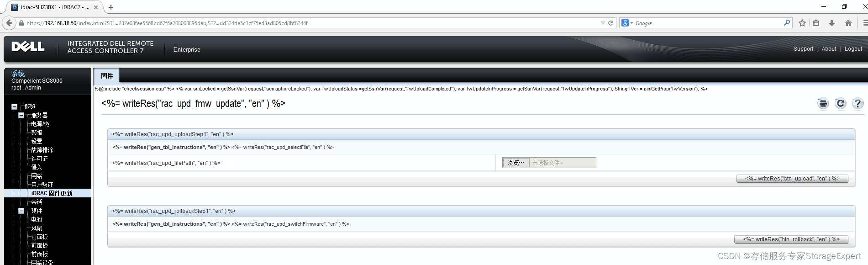Viewport: 868px width, 265px height.
Task: Click the 浏览 browse file button
Action: [x=516, y=163]
